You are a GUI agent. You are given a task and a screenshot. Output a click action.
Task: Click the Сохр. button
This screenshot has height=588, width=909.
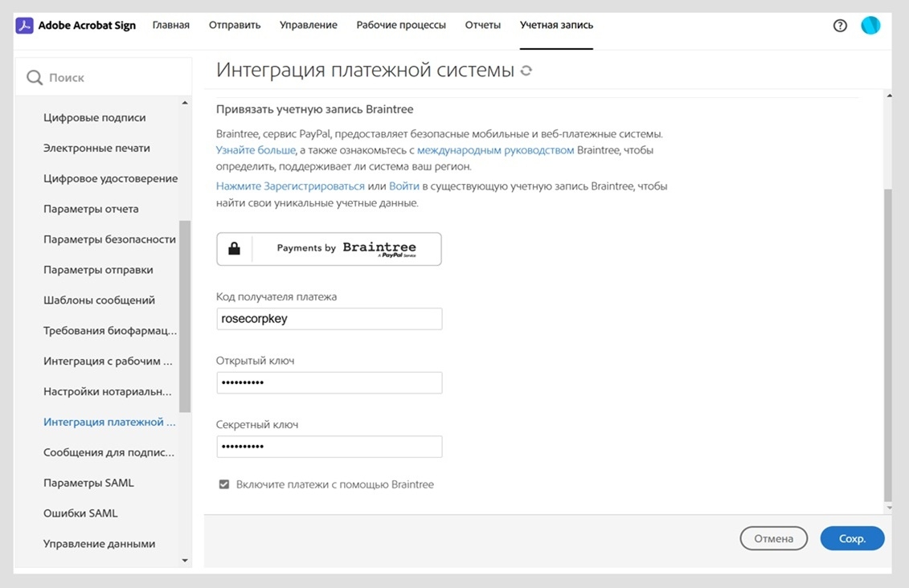[852, 538]
